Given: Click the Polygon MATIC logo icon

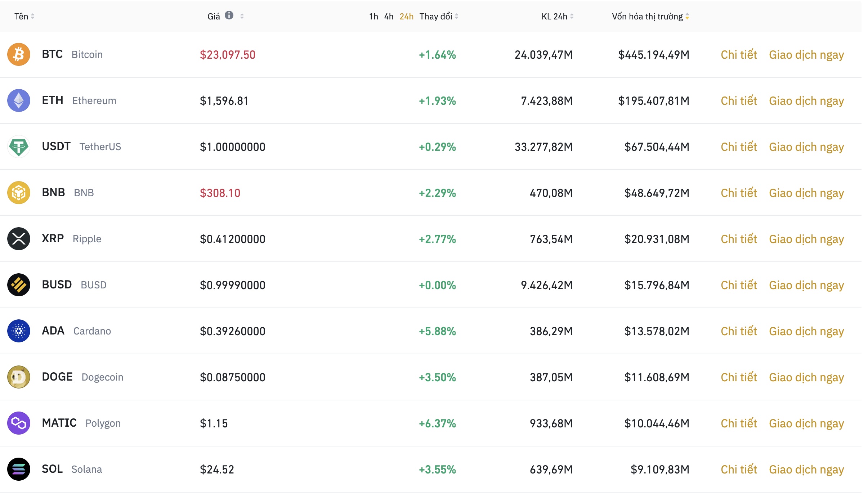Looking at the screenshot, I should coord(19,423).
